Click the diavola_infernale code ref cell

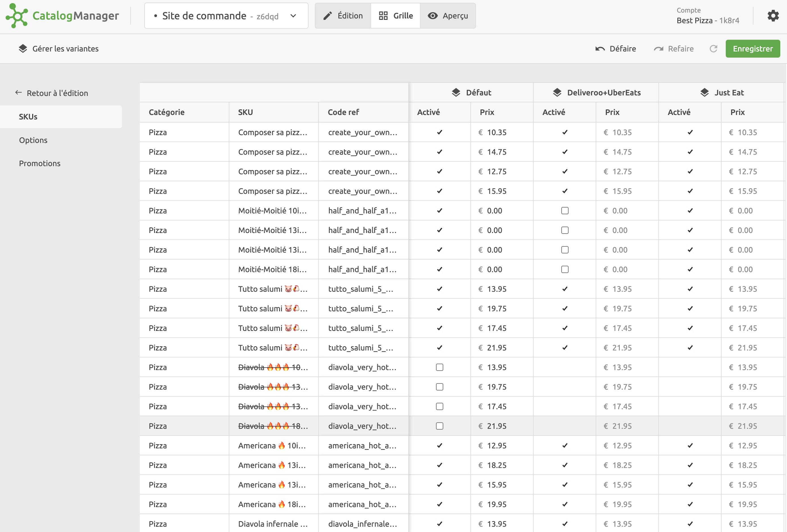pyautogui.click(x=363, y=524)
